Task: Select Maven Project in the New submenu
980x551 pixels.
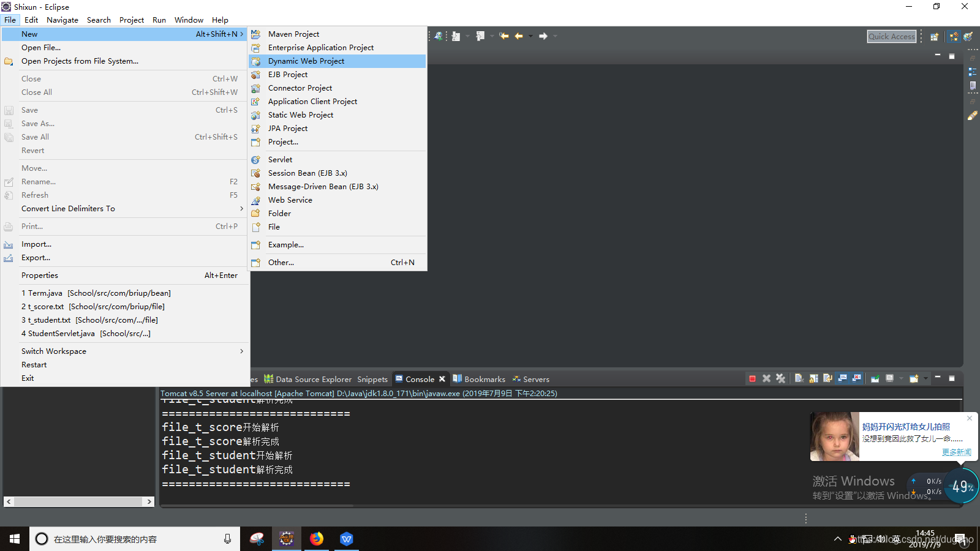Action: [x=337, y=34]
